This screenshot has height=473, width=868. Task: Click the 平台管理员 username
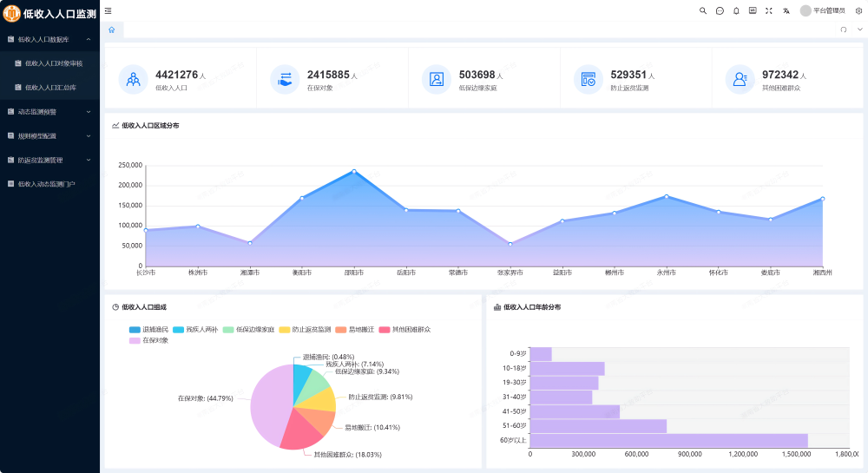pyautogui.click(x=829, y=10)
